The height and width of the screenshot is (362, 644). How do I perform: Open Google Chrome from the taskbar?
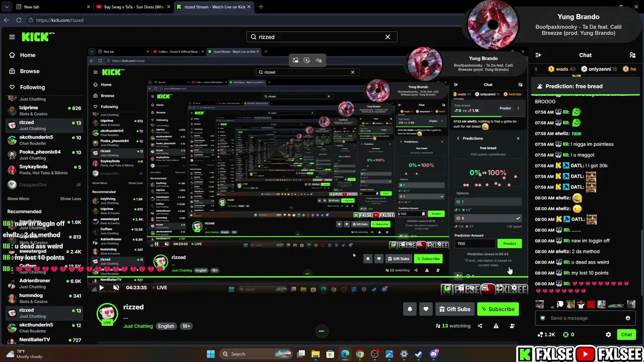360,354
